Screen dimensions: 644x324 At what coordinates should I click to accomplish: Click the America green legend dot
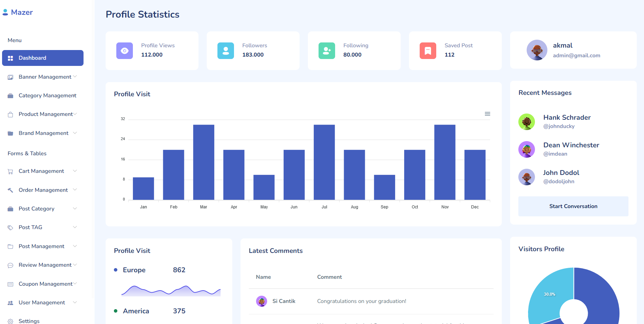116,311
